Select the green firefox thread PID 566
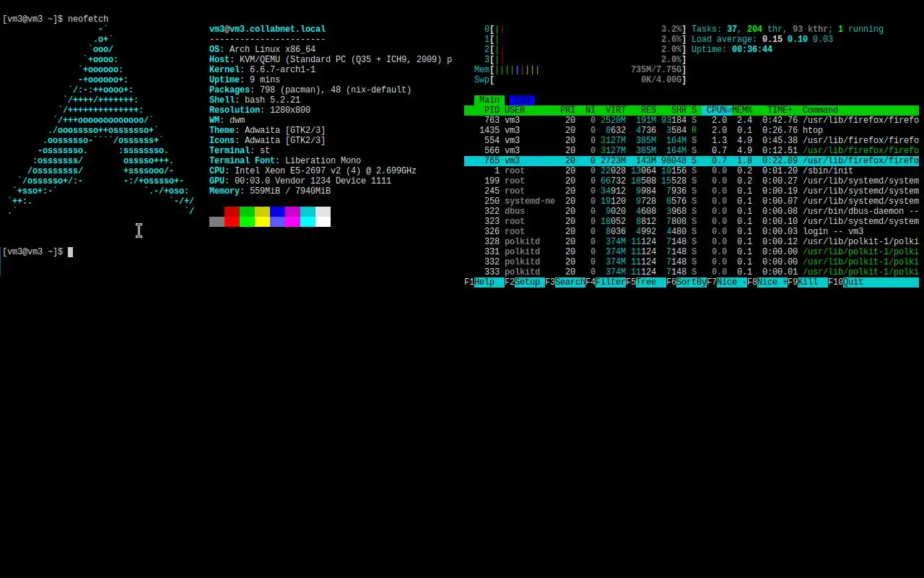The image size is (924, 578). tap(692, 150)
